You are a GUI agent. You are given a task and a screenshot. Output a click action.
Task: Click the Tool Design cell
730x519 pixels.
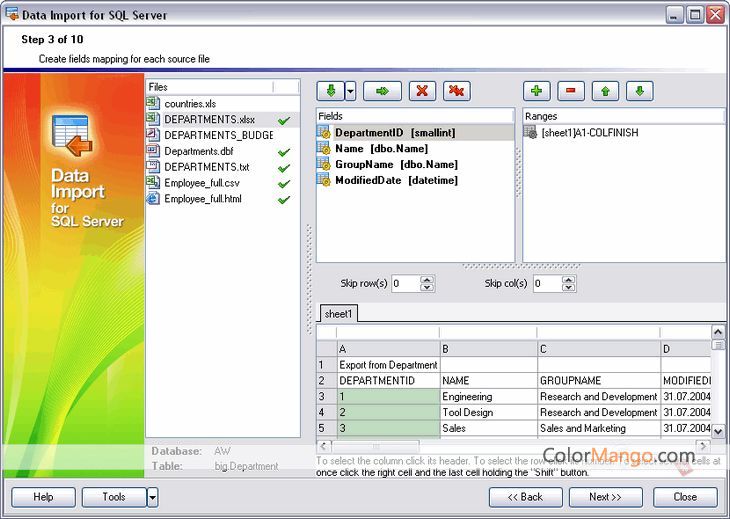pos(488,412)
